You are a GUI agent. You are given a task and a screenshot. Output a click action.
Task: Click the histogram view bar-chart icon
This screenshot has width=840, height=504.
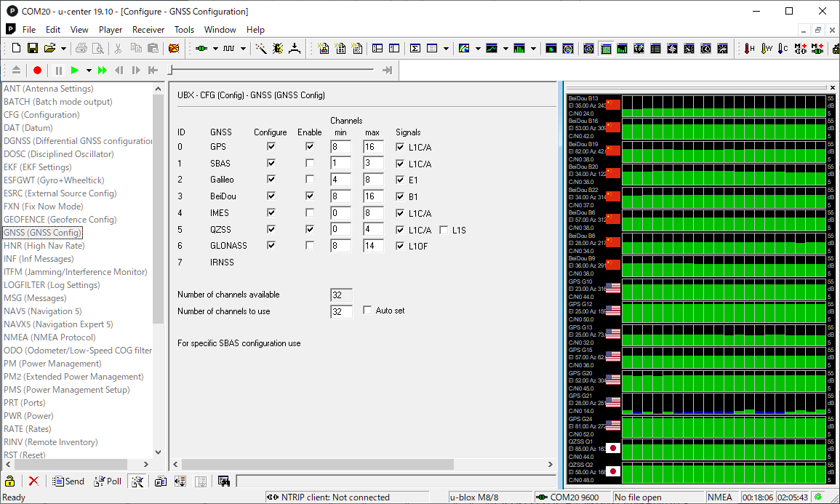[519, 48]
